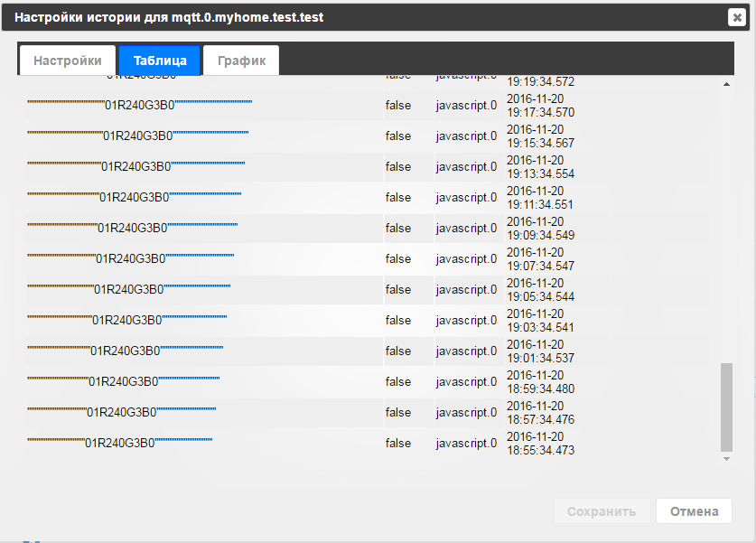Click timestamp 2016-11-20 18:59:34.480
756x543 pixels.
(x=540, y=382)
